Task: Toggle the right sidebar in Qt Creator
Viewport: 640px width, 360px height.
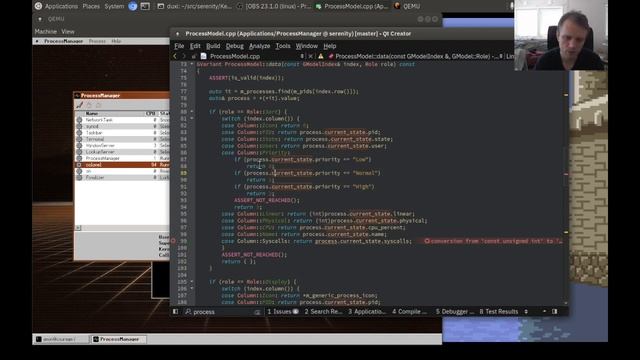Action: pos(555,311)
